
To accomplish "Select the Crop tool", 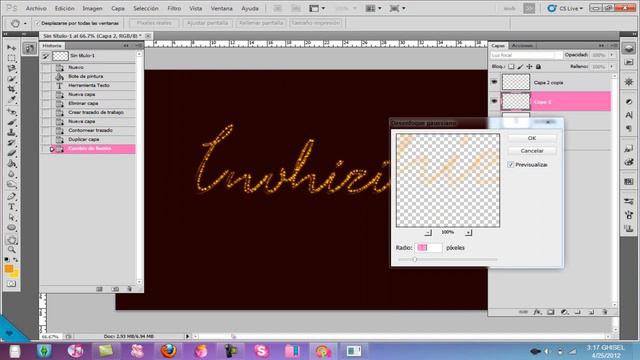I will tap(11, 89).
